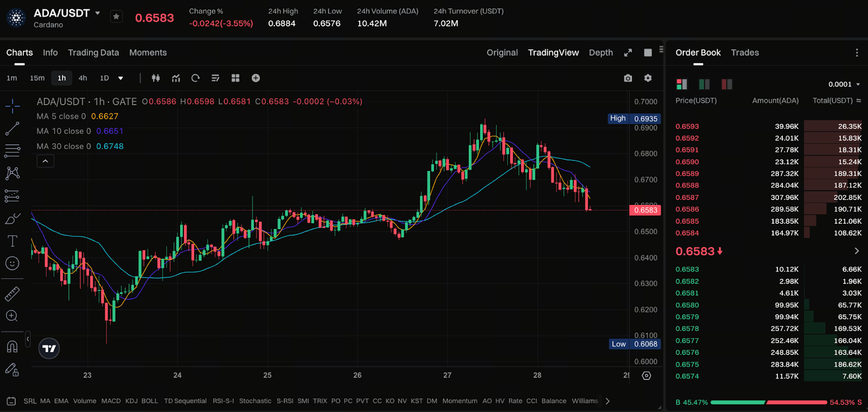Viewport: 868px width, 412px height.
Task: Expand chart to fullscreen
Action: pyautogui.click(x=628, y=53)
